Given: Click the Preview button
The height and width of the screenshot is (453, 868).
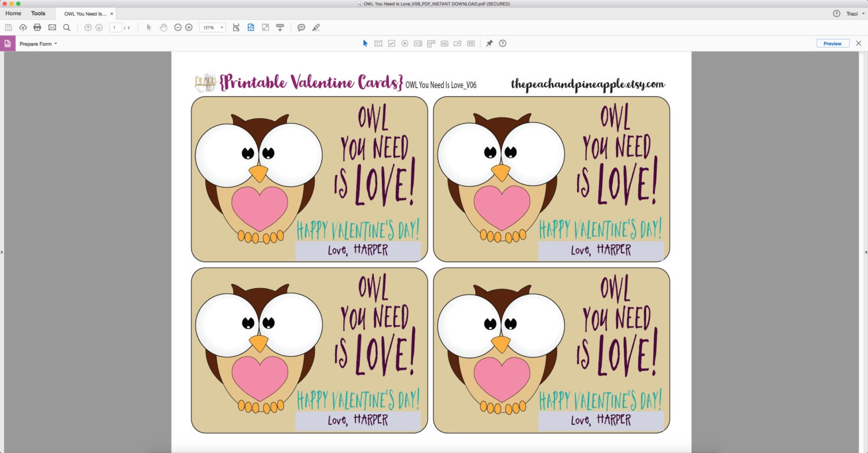Looking at the screenshot, I should pyautogui.click(x=832, y=43).
